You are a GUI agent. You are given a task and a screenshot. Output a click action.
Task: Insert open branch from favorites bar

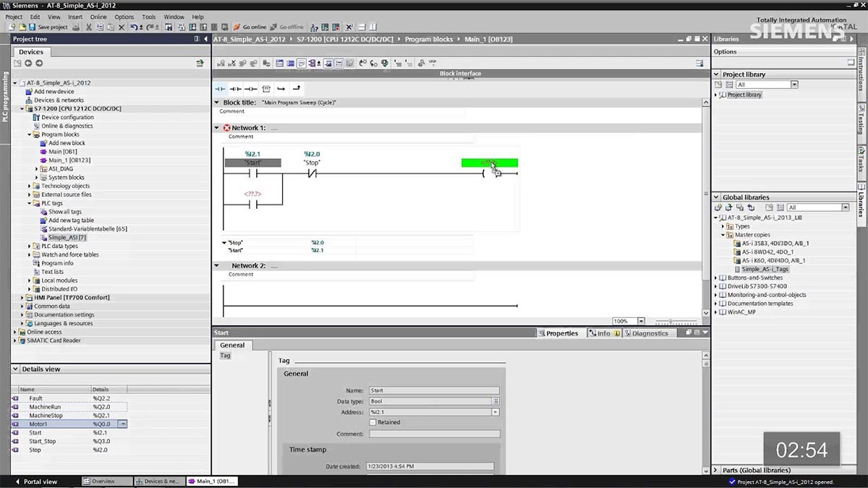tap(281, 88)
